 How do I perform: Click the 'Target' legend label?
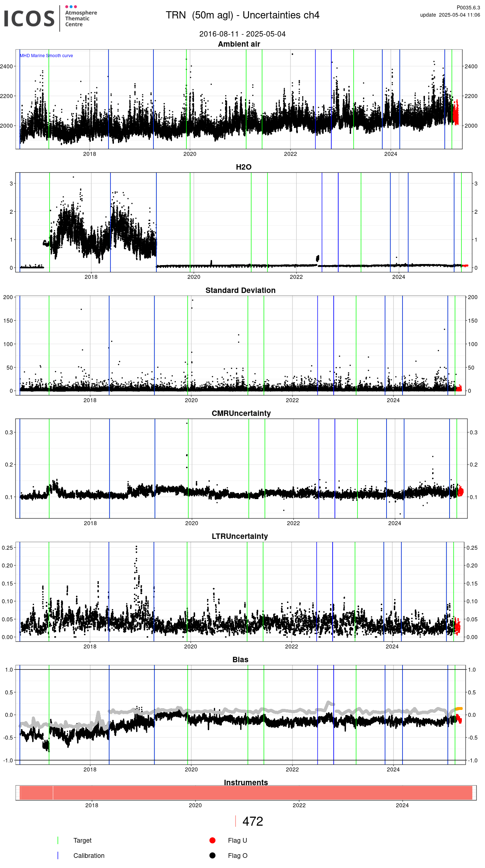click(x=83, y=841)
